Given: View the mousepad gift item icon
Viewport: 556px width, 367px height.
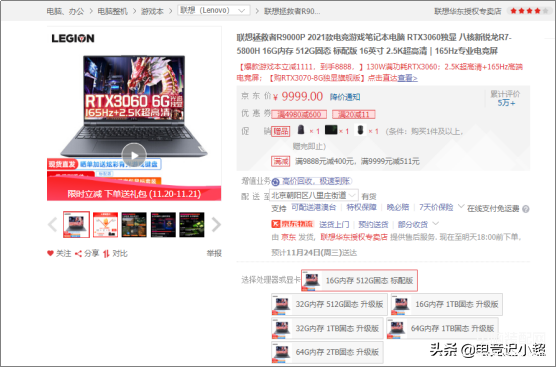Looking at the screenshot, I should click(x=330, y=130).
